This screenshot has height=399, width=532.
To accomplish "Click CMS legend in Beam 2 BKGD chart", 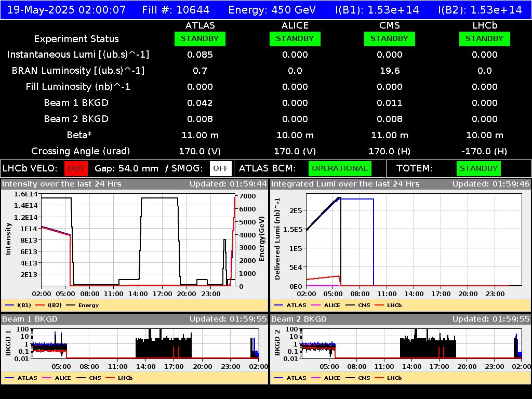I will point(358,378).
